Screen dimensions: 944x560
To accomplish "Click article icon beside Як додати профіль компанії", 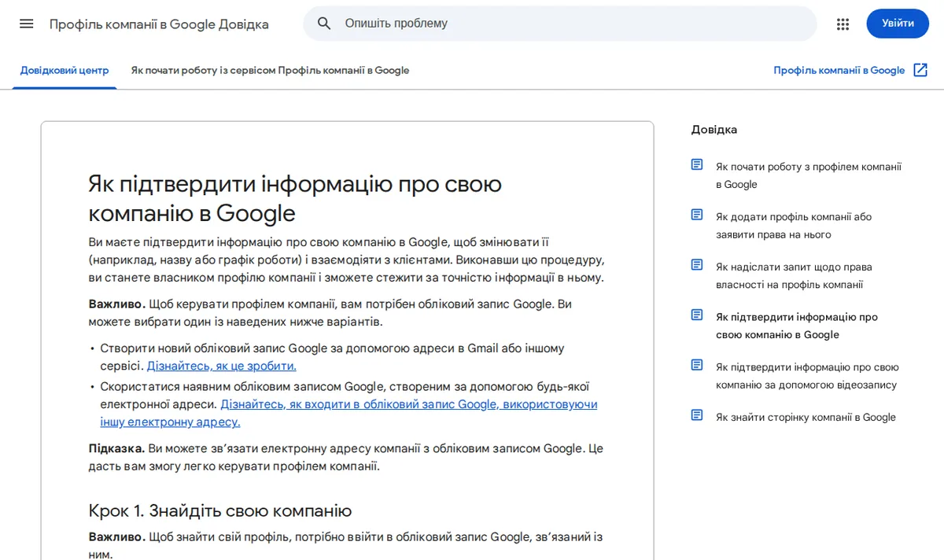I will (x=697, y=215).
